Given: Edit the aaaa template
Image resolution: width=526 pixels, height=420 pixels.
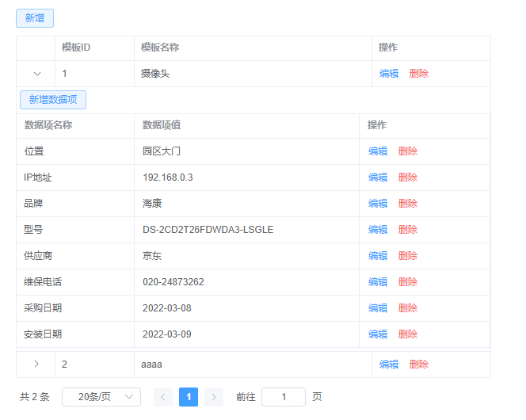Looking at the screenshot, I should coord(389,365).
